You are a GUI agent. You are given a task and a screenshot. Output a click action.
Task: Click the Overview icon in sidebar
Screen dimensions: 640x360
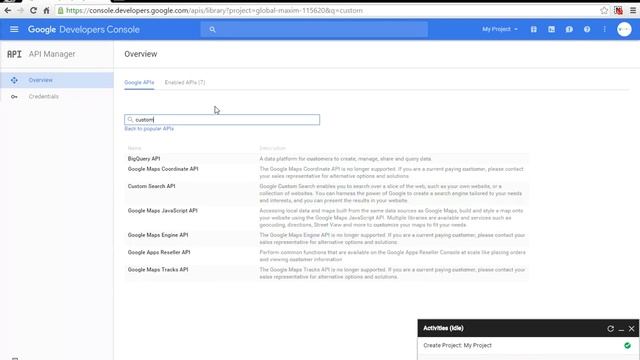coord(14,80)
